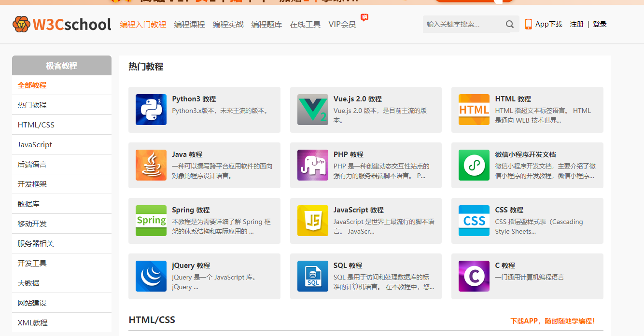Open the Vue.js 2.0 tutorial icon
644x336 pixels.
click(x=313, y=110)
